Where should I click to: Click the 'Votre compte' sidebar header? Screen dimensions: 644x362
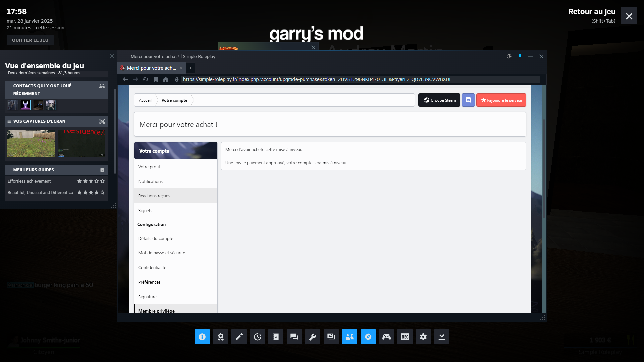176,151
